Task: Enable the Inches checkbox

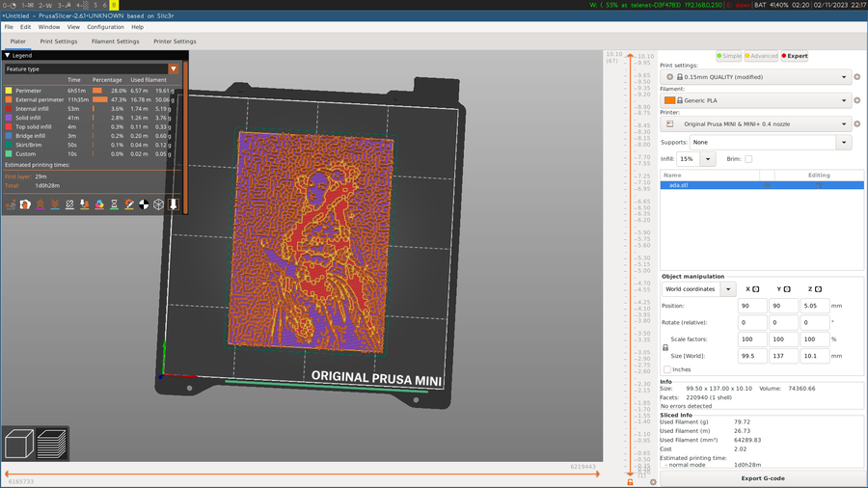Action: click(x=667, y=369)
